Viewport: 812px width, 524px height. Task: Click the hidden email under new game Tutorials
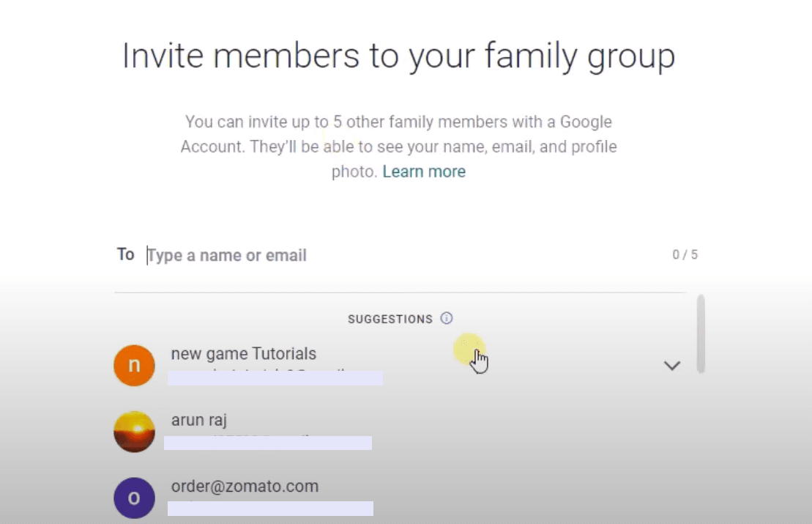275,378
